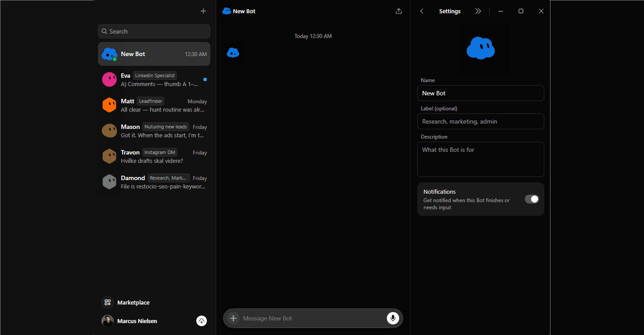Viewport: 644px width, 335px height.
Task: Click the cloud download icon beside Marcus Nielsen
Action: click(202, 321)
